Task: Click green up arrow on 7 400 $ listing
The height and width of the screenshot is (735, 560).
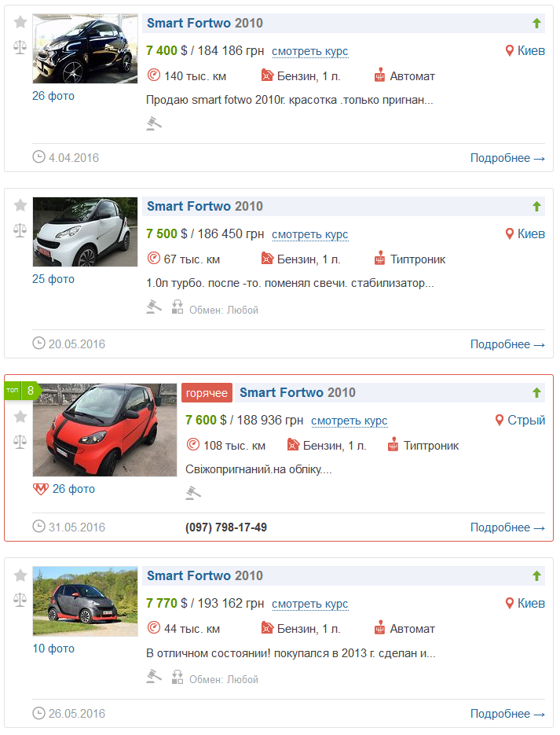Action: click(536, 24)
